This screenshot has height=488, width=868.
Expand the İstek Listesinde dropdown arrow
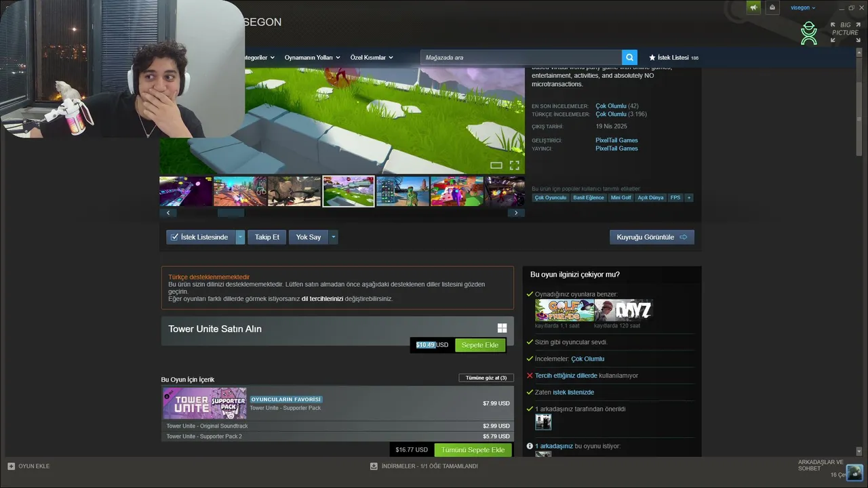[241, 237]
